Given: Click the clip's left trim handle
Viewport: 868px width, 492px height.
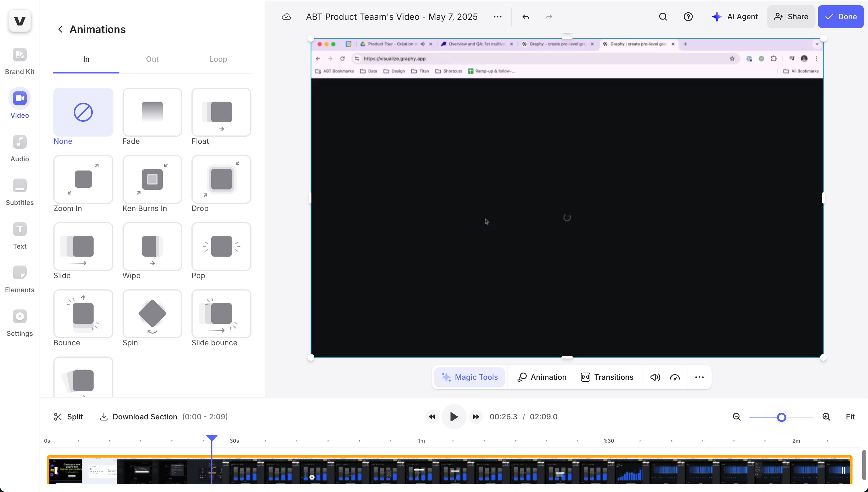Looking at the screenshot, I should tap(56, 470).
